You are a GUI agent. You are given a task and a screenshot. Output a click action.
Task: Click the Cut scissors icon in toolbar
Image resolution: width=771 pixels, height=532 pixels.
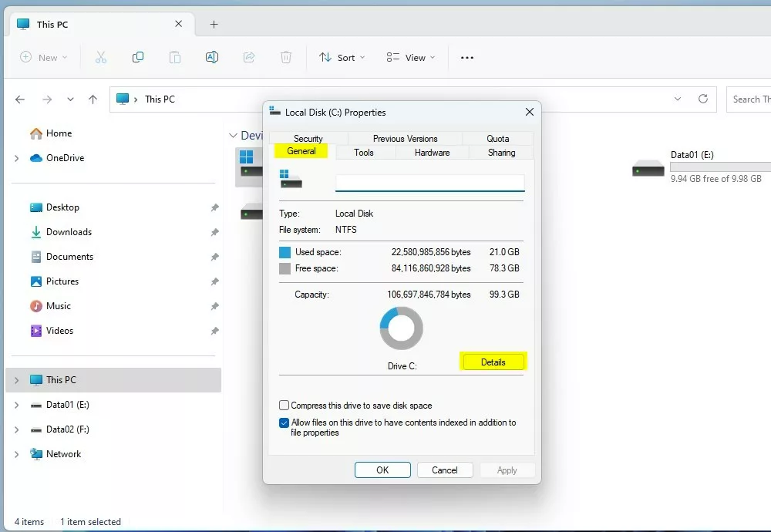tap(101, 58)
